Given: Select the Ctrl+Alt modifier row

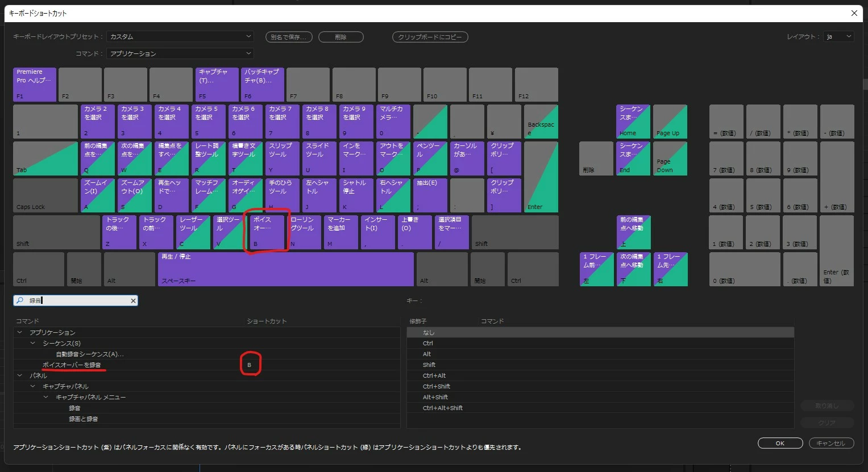Looking at the screenshot, I should (600, 375).
